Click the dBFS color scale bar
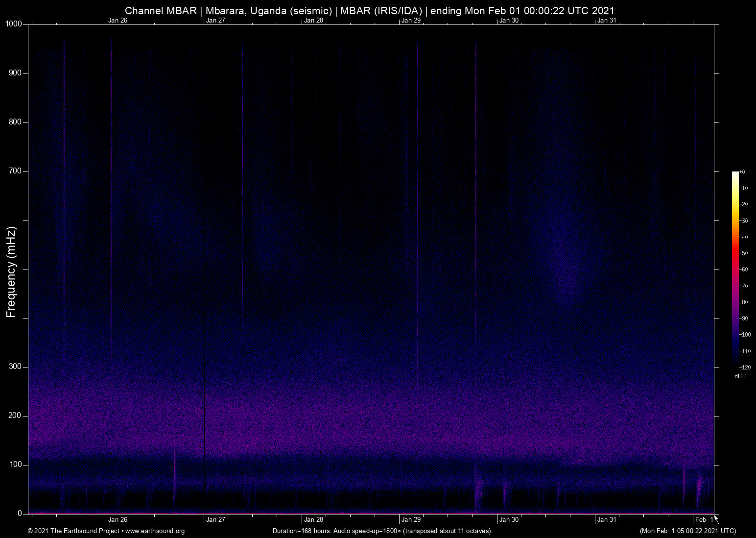This screenshot has height=538, width=756. (735, 269)
